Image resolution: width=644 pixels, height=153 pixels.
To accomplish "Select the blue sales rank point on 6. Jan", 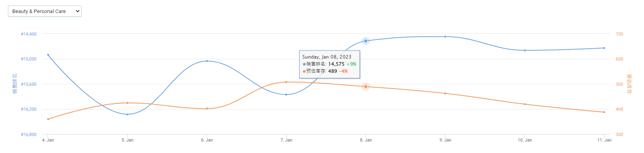I will (x=207, y=61).
